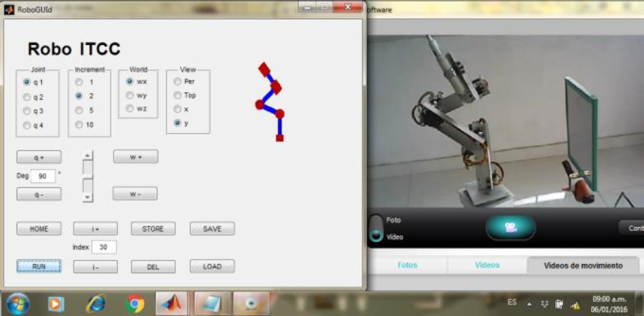Open Google Chrome from the taskbar

[x=135, y=304]
